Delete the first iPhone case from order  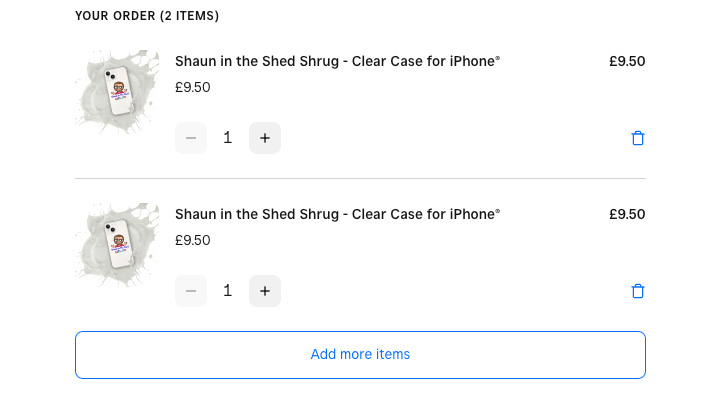[638, 138]
